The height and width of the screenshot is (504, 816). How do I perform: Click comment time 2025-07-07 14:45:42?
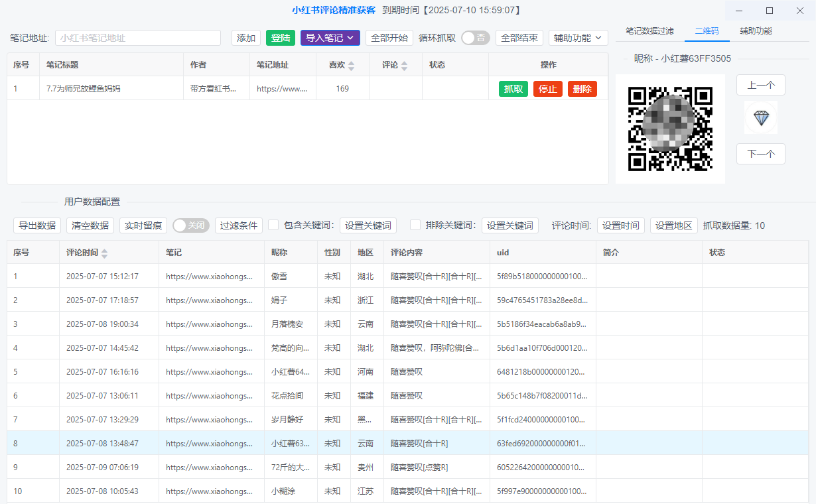click(102, 348)
